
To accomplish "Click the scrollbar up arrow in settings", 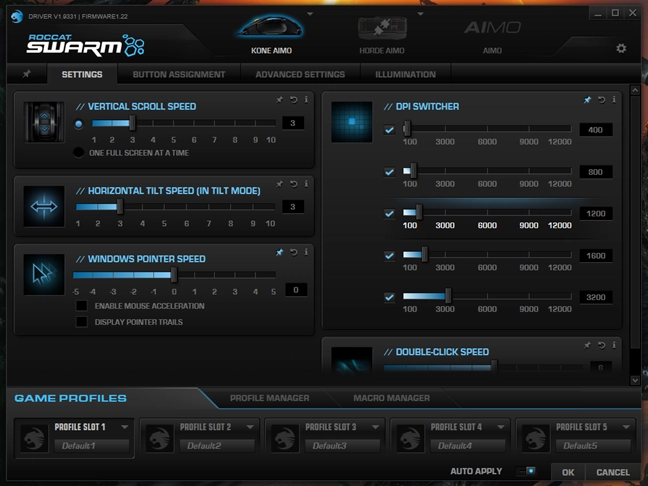I will coord(635,90).
